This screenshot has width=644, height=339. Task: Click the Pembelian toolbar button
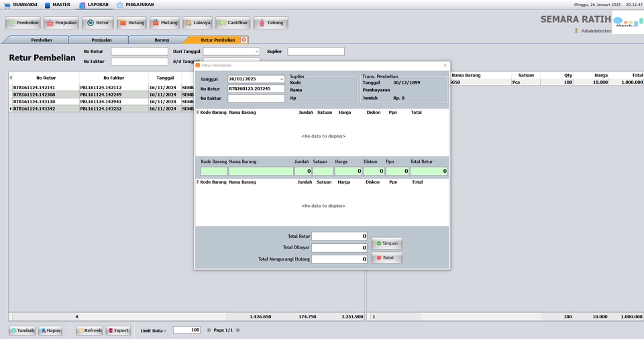point(23,23)
